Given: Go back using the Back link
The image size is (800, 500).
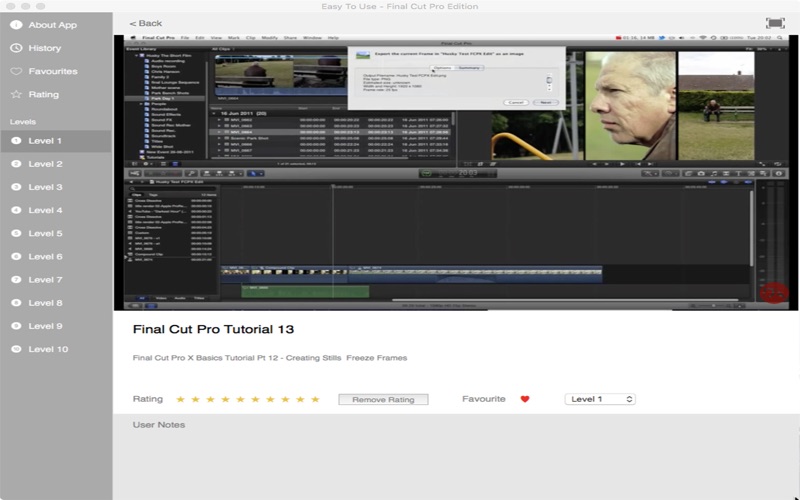Looking at the screenshot, I should 145,23.
